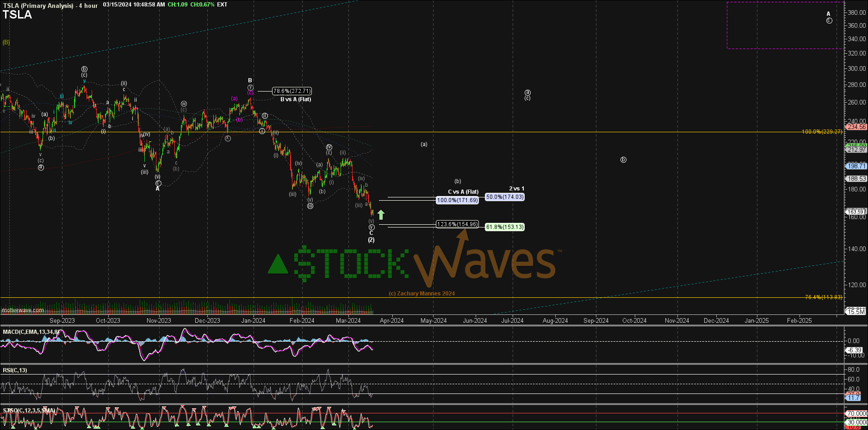868x430 pixels.
Task: Select the 'C vs A (Flat)' annotation
Action: pos(463,192)
